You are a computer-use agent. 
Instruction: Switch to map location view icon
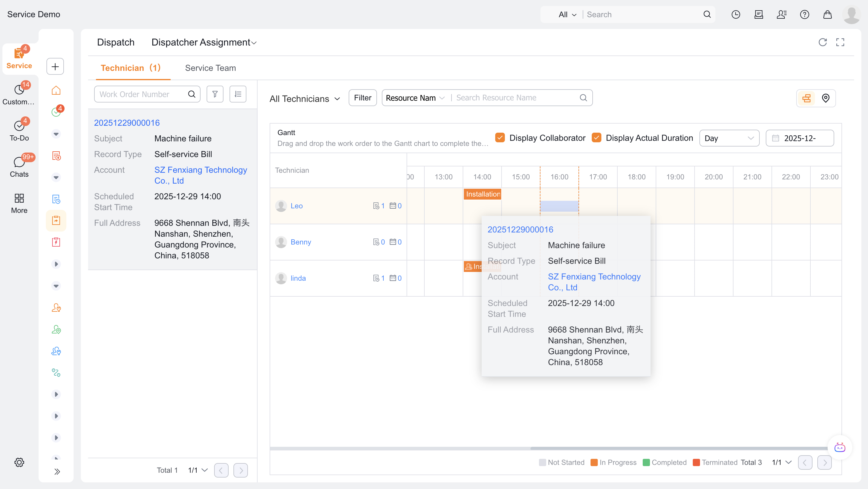825,98
